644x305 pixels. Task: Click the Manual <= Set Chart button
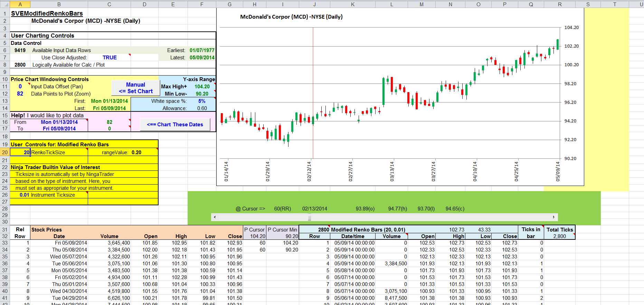135,88
